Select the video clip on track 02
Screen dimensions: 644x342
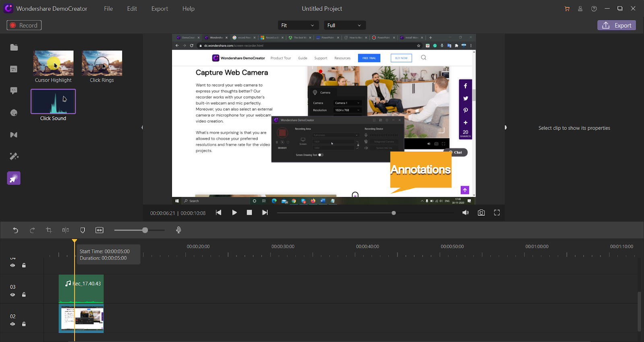(x=81, y=318)
